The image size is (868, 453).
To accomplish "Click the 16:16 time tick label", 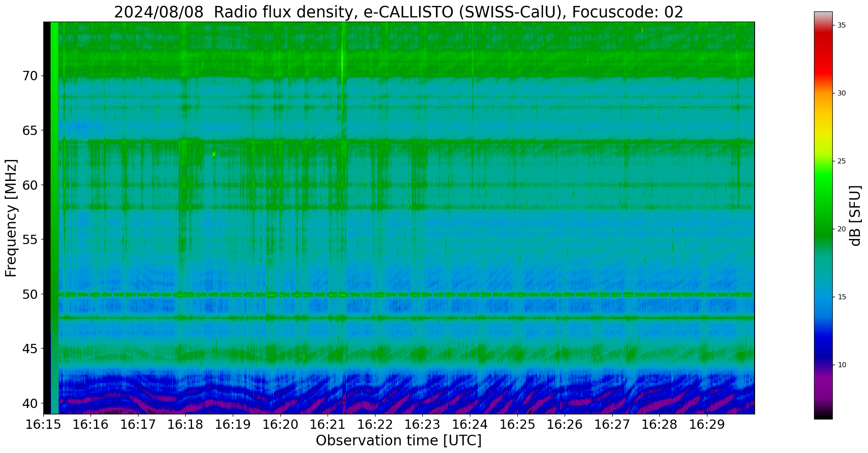I will coord(90,425).
